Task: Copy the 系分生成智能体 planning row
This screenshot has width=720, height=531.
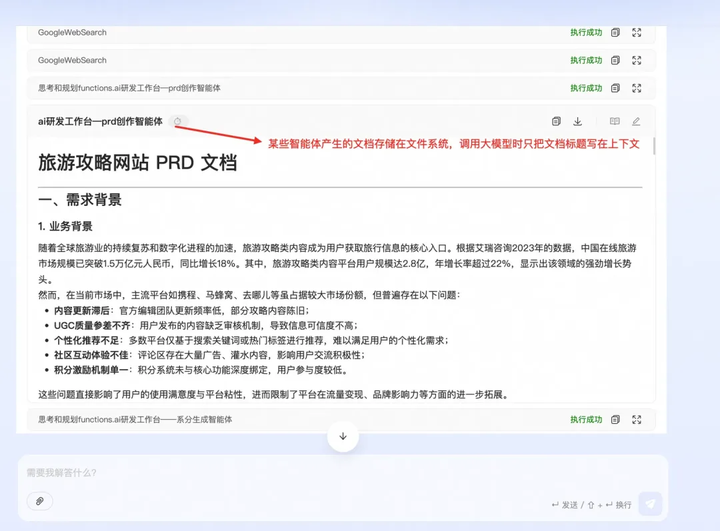Action: pyautogui.click(x=615, y=419)
